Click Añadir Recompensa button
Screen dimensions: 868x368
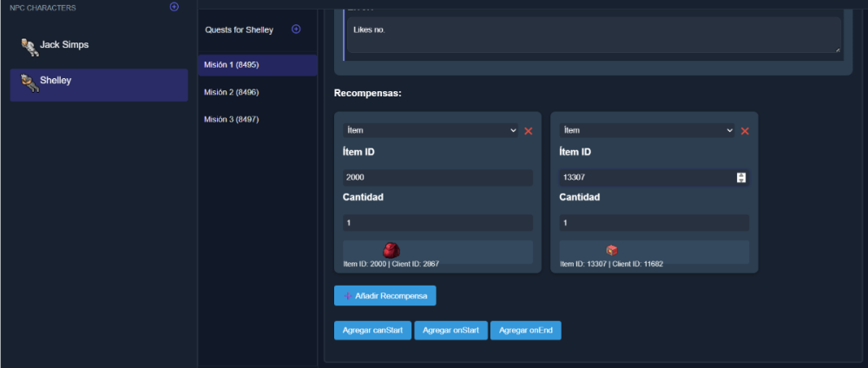[x=385, y=296]
